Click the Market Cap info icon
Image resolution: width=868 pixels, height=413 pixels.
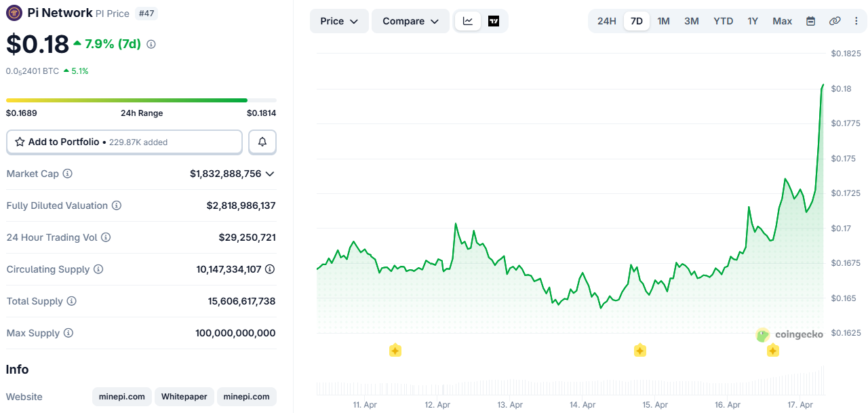click(x=67, y=174)
